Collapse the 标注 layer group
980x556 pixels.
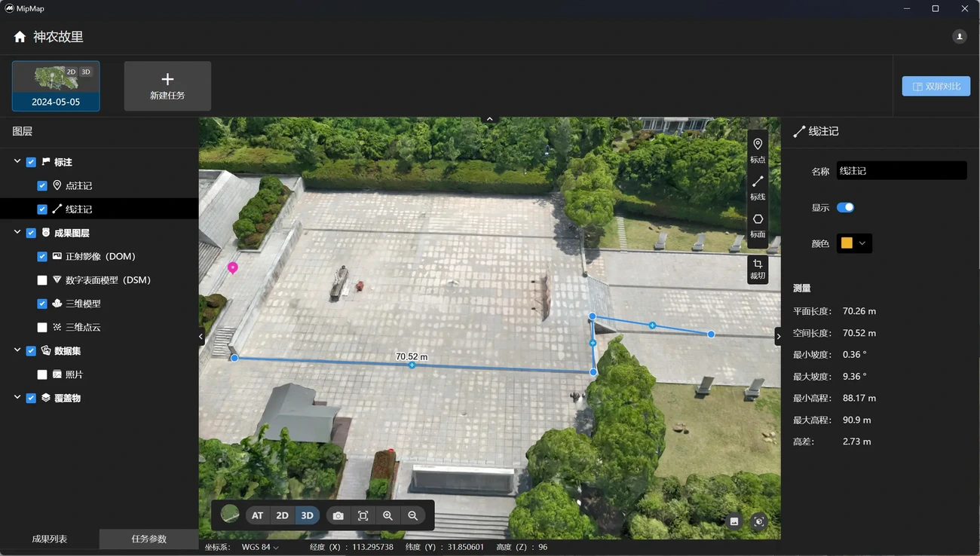pos(17,162)
